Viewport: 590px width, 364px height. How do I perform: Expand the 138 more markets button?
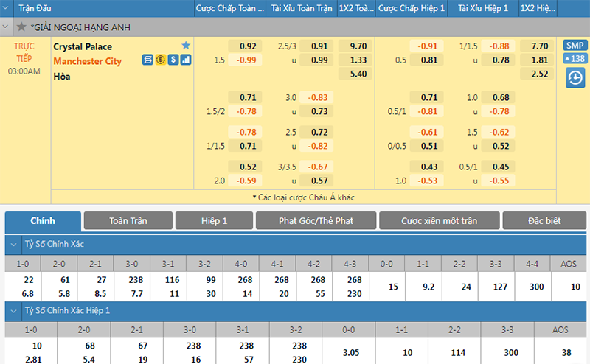click(575, 59)
